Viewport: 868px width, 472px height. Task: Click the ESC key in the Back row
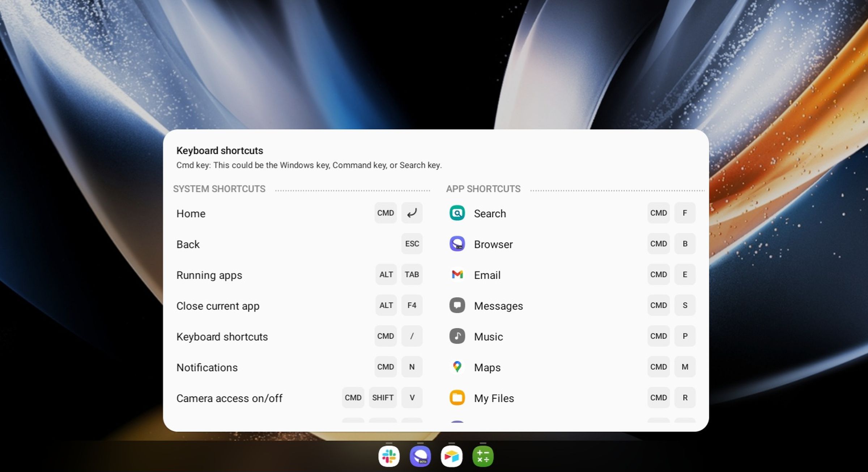click(x=412, y=244)
